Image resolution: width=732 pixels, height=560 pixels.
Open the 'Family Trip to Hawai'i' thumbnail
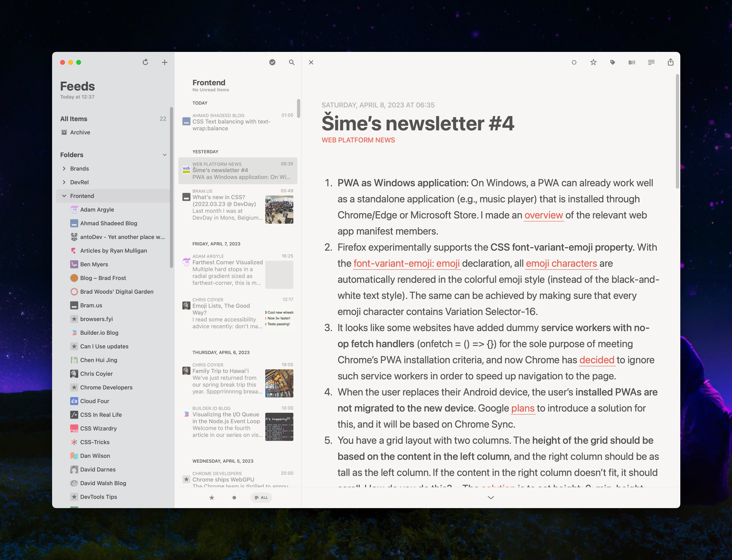pyautogui.click(x=279, y=383)
